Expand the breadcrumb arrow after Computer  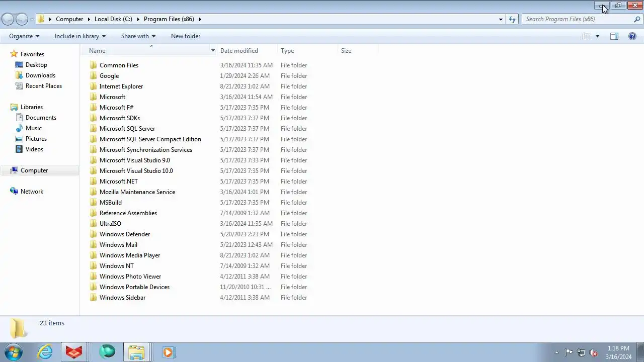coord(89,19)
